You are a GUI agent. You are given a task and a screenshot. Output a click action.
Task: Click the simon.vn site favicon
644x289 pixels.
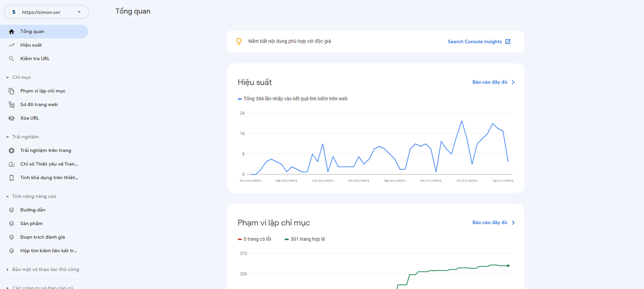click(14, 12)
